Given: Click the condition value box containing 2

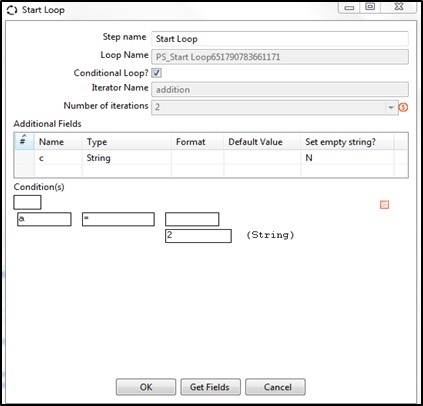Looking at the screenshot, I should [198, 236].
